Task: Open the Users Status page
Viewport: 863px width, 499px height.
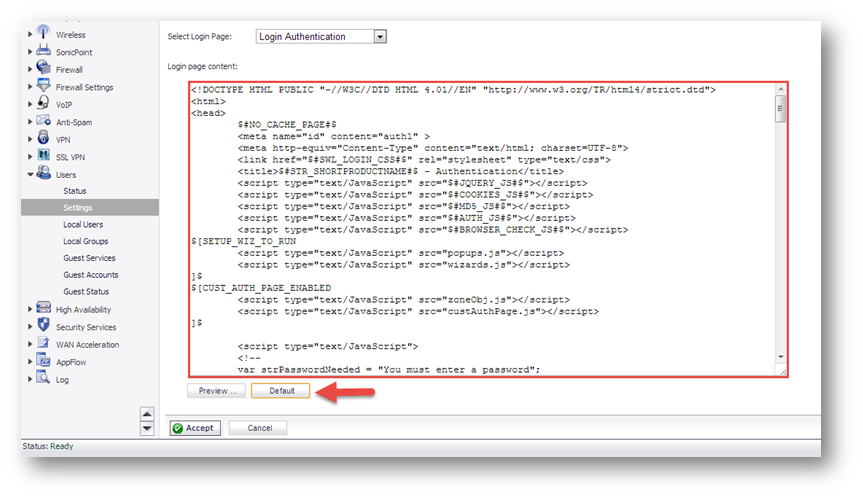Action: point(75,191)
